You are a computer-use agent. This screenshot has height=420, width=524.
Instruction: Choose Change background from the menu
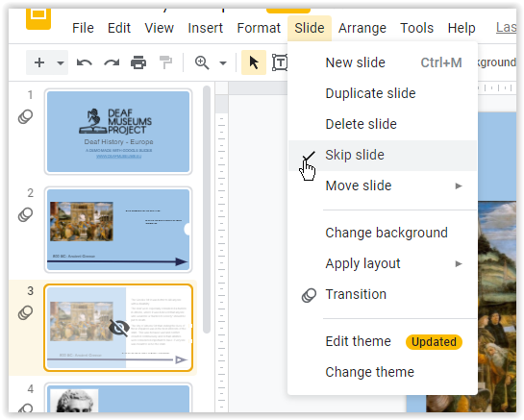tap(383, 233)
